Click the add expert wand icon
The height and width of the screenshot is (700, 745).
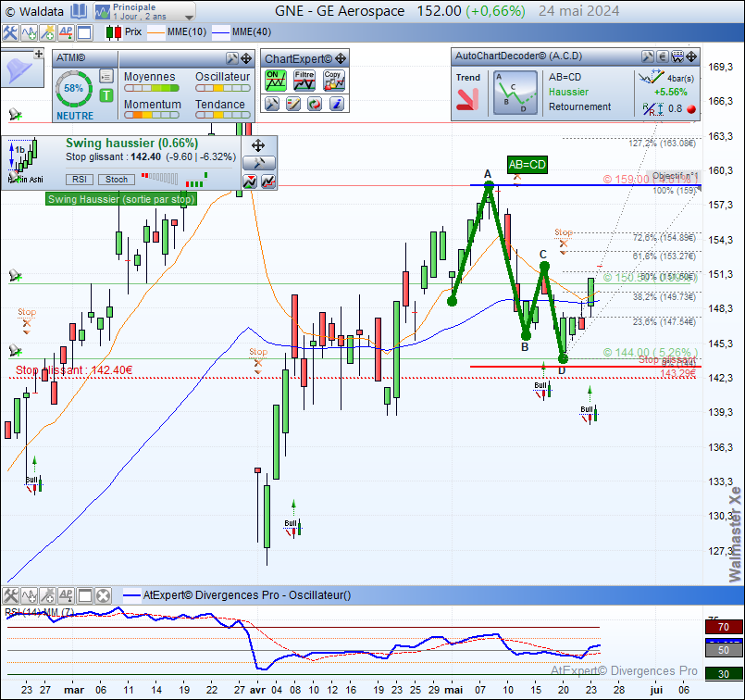click(x=47, y=32)
